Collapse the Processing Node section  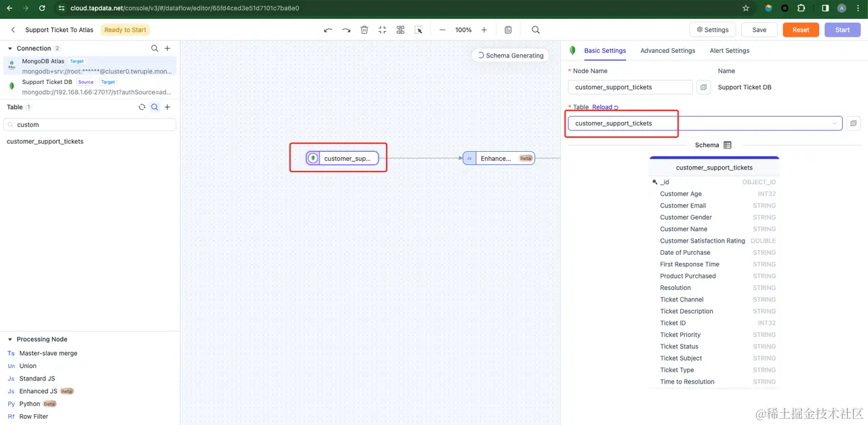(x=10, y=339)
